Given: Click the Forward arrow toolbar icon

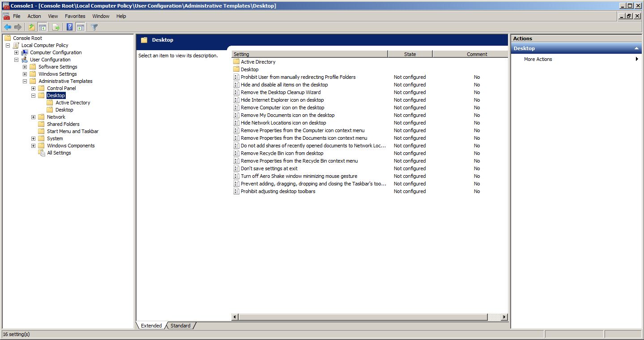Looking at the screenshot, I should pyautogui.click(x=18, y=27).
